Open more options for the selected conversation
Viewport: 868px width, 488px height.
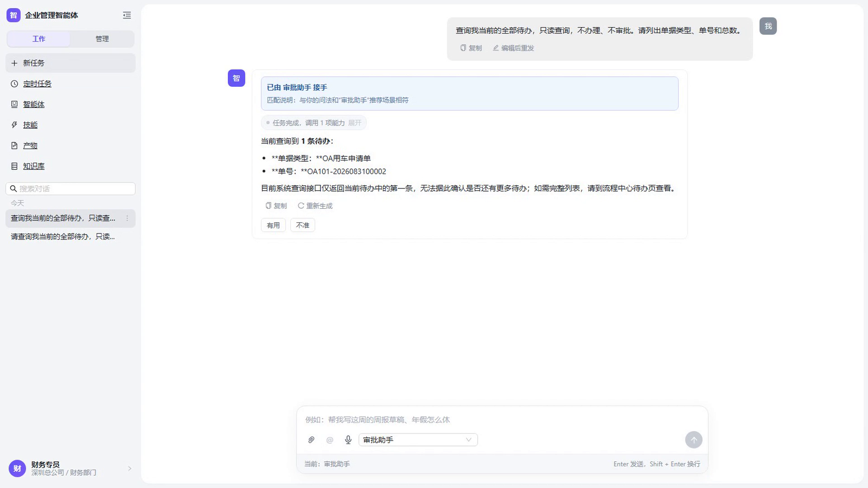click(127, 218)
